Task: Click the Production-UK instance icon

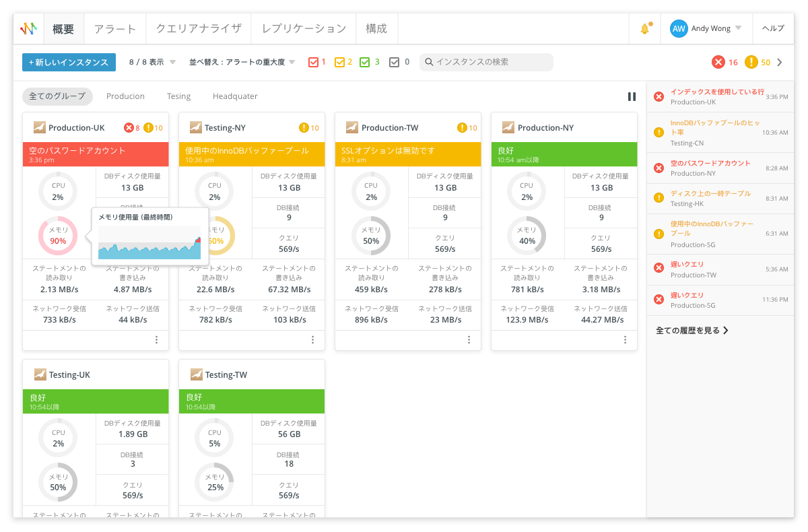Action: 40,127
